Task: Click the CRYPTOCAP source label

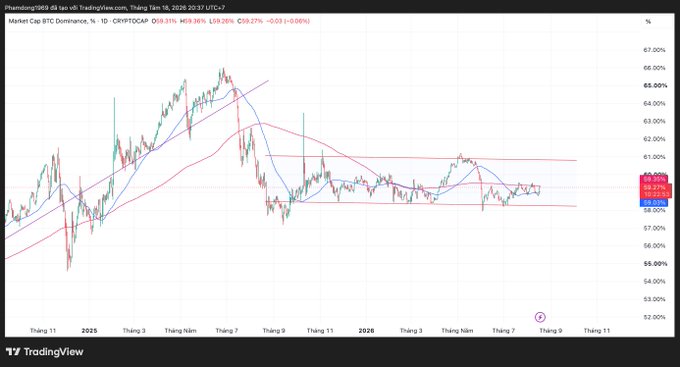Action: tap(130, 21)
